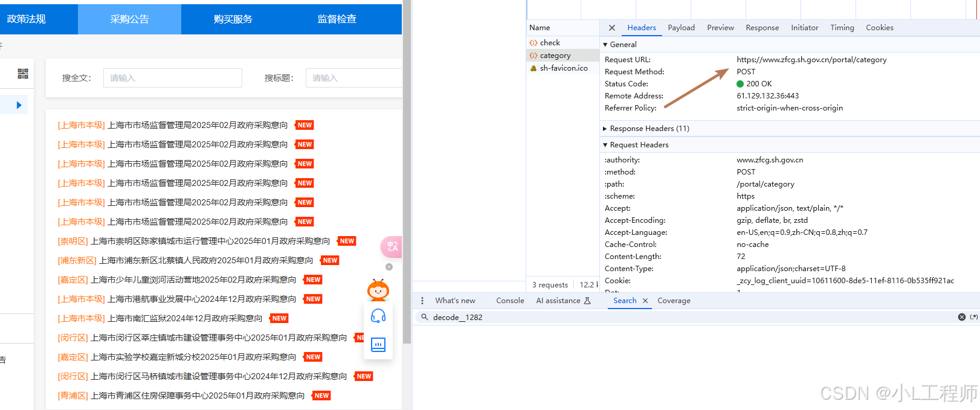Open DevTools drawer three-dot menu
Viewport: 980px width, 410px height.
pyautogui.click(x=422, y=301)
